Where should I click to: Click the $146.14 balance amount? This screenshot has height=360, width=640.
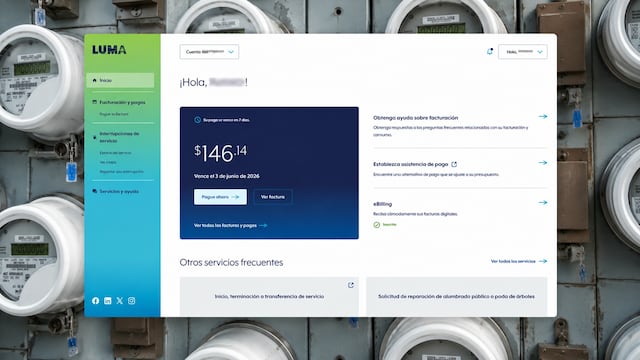220,153
